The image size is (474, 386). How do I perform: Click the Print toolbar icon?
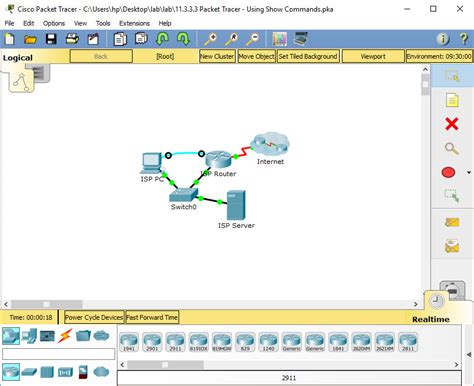[72, 39]
